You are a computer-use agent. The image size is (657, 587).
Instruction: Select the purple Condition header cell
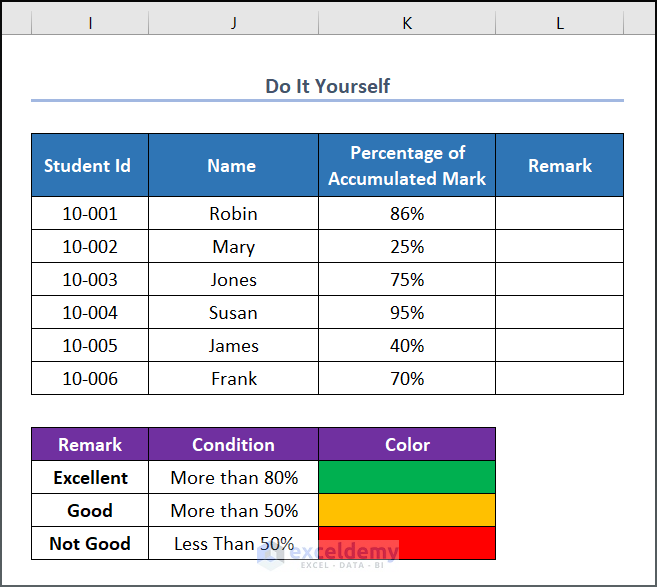point(233,444)
